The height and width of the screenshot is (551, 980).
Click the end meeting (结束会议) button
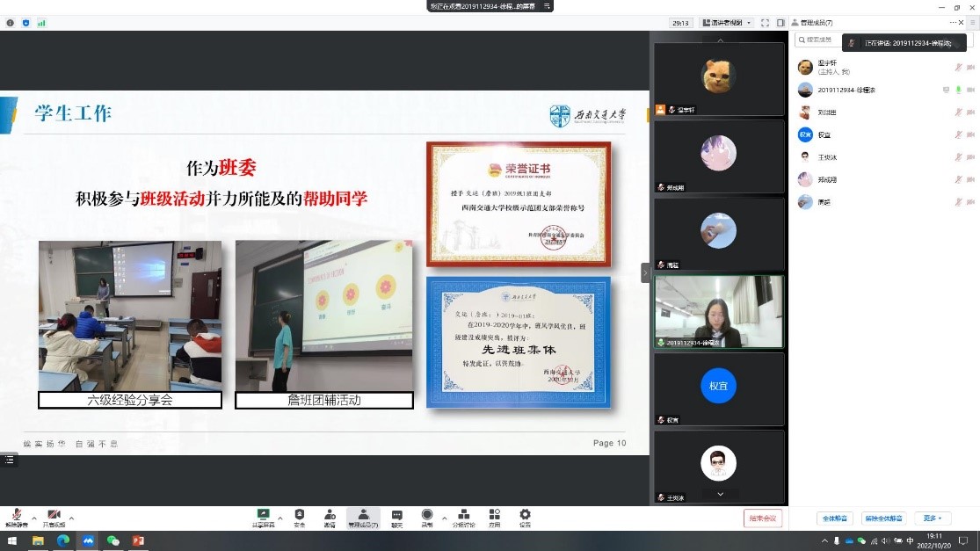tap(762, 518)
